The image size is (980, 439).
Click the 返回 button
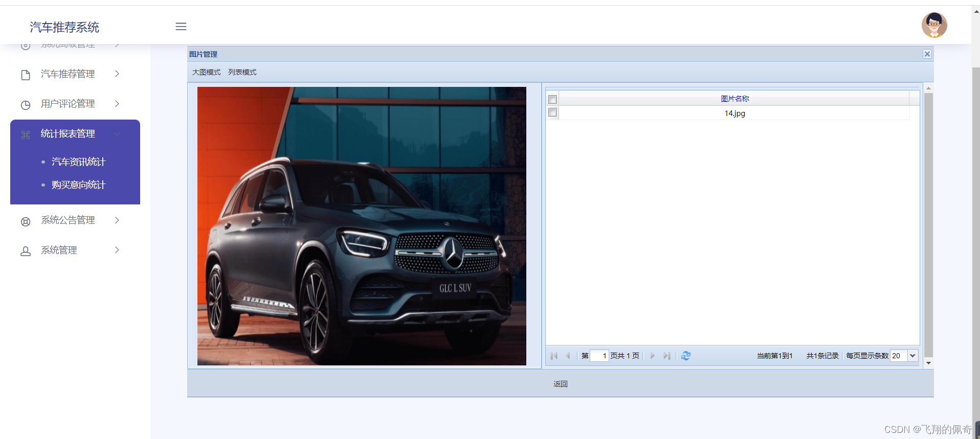coord(561,384)
